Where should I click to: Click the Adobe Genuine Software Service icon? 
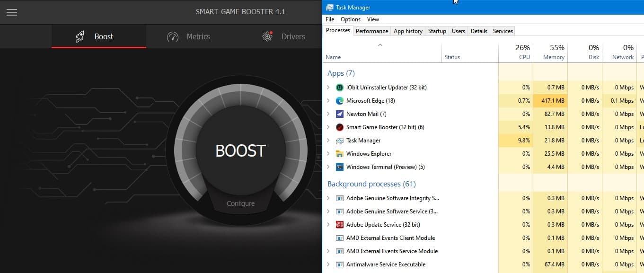coord(339,211)
